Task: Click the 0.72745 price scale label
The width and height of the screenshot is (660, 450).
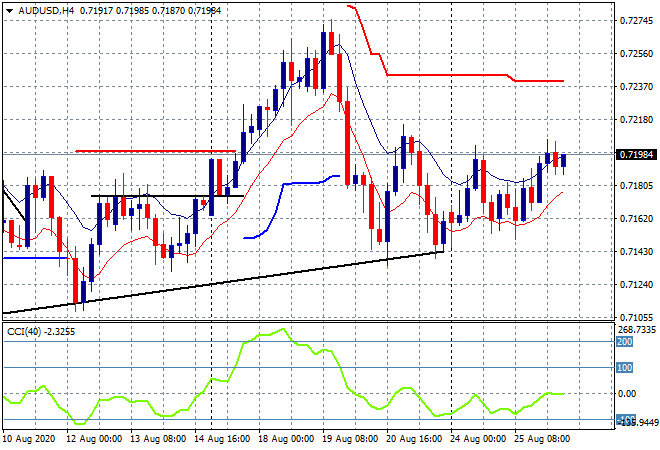Action: 636,21
